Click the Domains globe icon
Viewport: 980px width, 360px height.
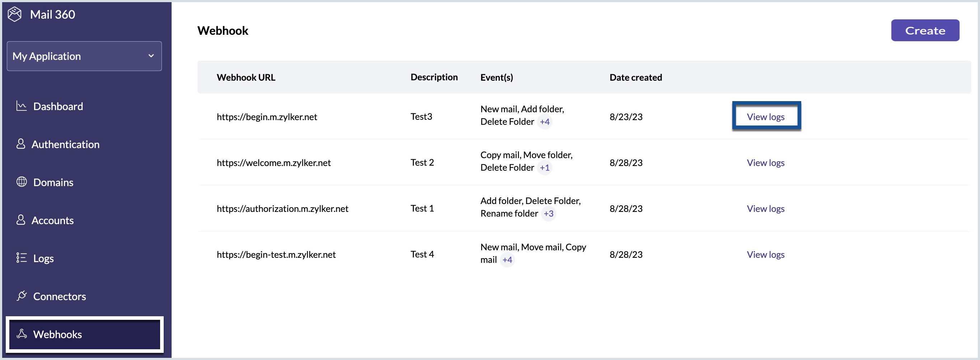point(22,182)
